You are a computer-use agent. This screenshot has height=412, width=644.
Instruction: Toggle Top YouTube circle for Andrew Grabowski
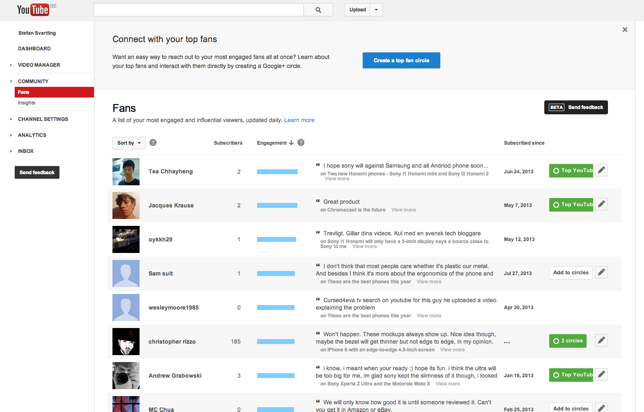tap(571, 375)
